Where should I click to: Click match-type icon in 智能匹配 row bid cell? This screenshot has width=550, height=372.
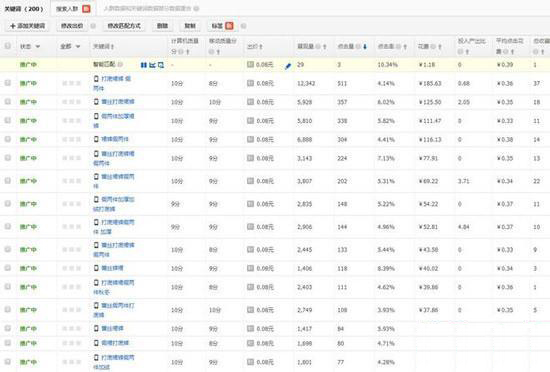pyautogui.click(x=250, y=65)
